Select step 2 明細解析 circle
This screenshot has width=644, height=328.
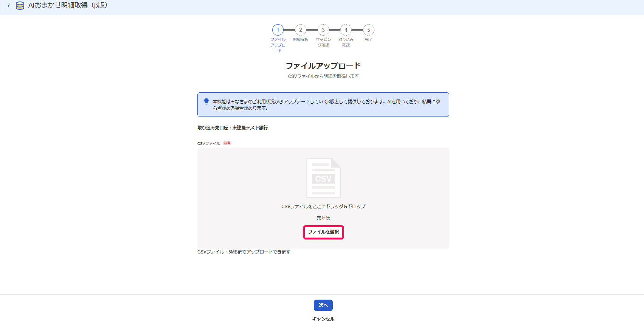(301, 30)
